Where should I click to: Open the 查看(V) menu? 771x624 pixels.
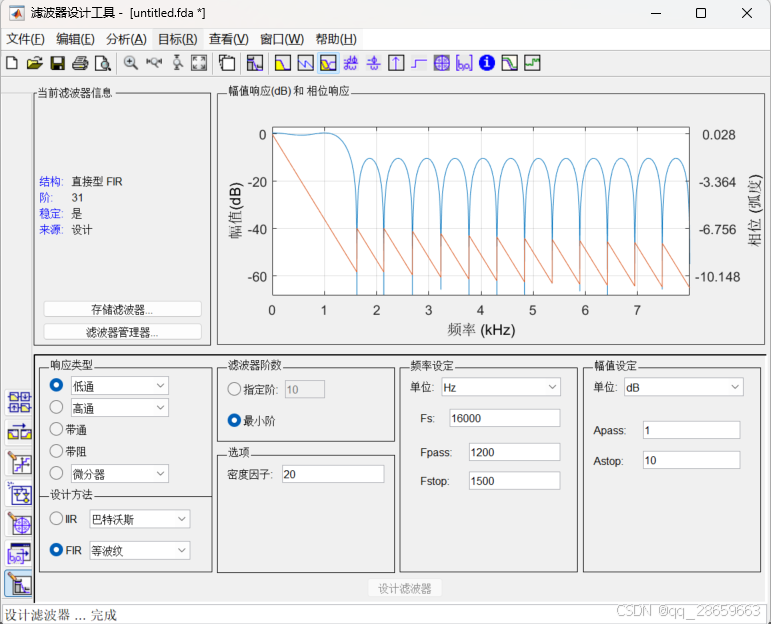click(x=229, y=39)
